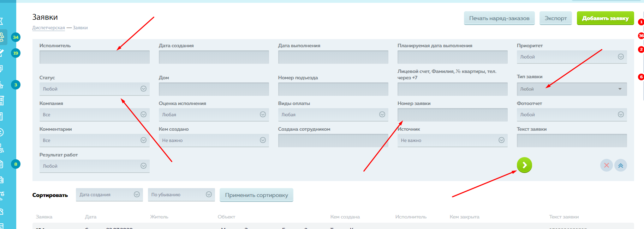Collapse the filter panel with the double-chevron icon
Screen dimensions: 644x229
(620, 165)
